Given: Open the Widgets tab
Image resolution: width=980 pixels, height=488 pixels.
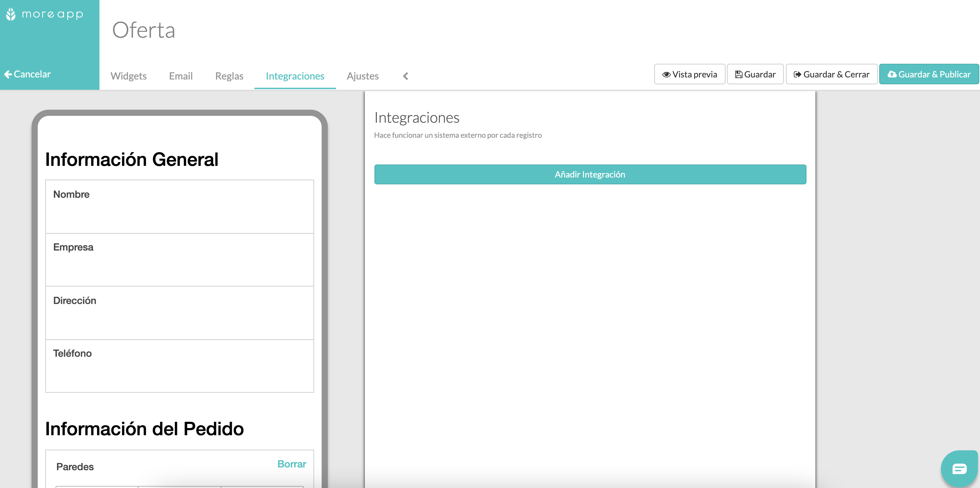Looking at the screenshot, I should (x=129, y=76).
